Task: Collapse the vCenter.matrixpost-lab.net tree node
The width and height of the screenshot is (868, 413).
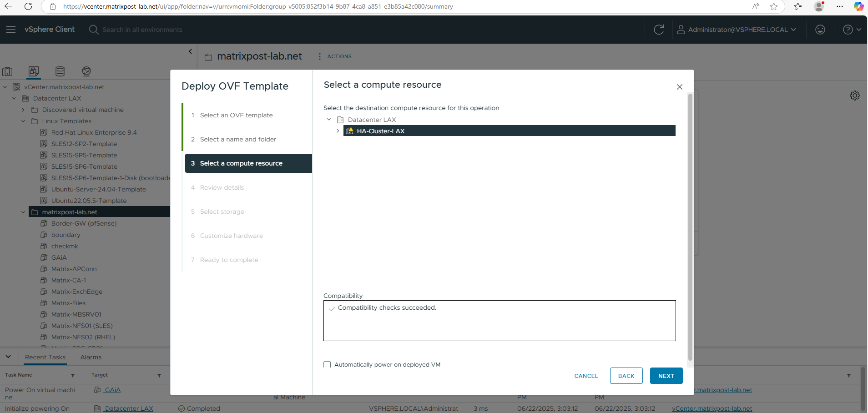Action: click(5, 87)
